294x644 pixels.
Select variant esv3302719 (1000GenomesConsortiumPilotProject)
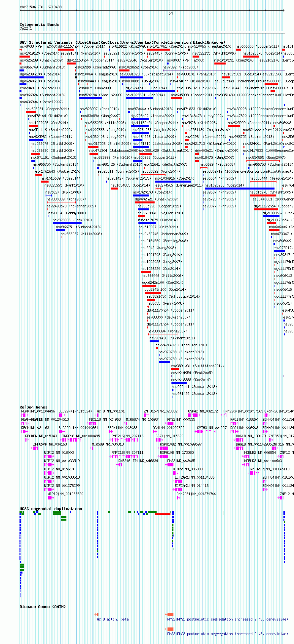click(x=248, y=171)
